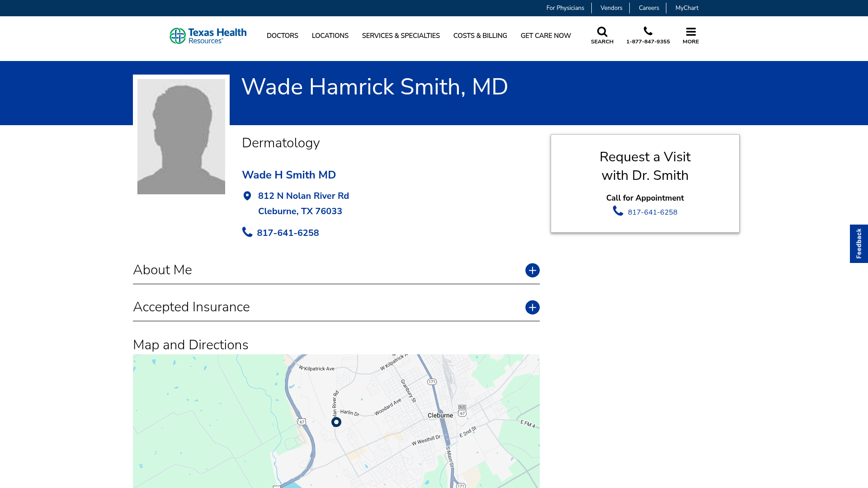868x488 pixels.
Task: Open the MORE hamburger menu icon
Action: click(x=691, y=32)
